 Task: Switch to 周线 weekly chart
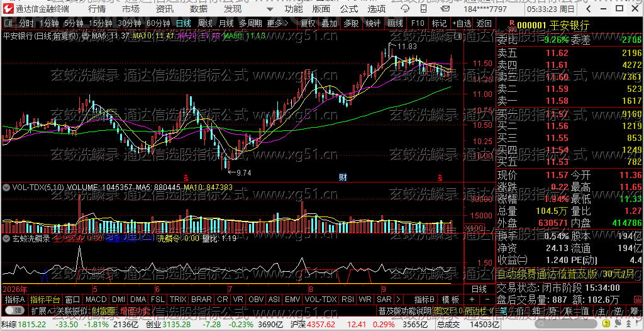[x=205, y=23]
